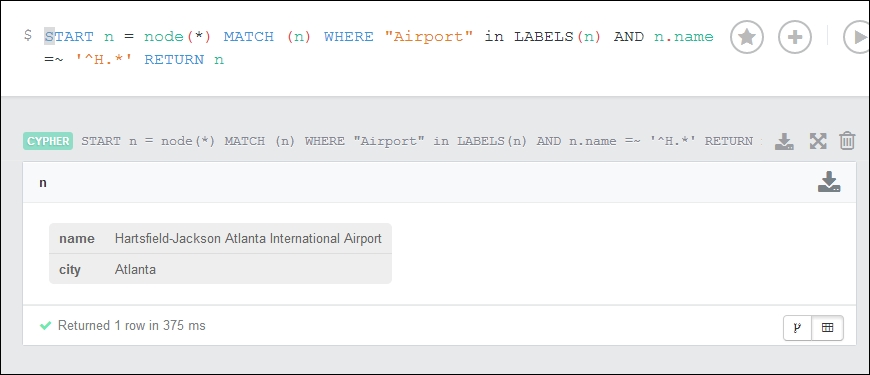Click the CYPHER badge label
The height and width of the screenshot is (375, 870).
pyautogui.click(x=48, y=141)
